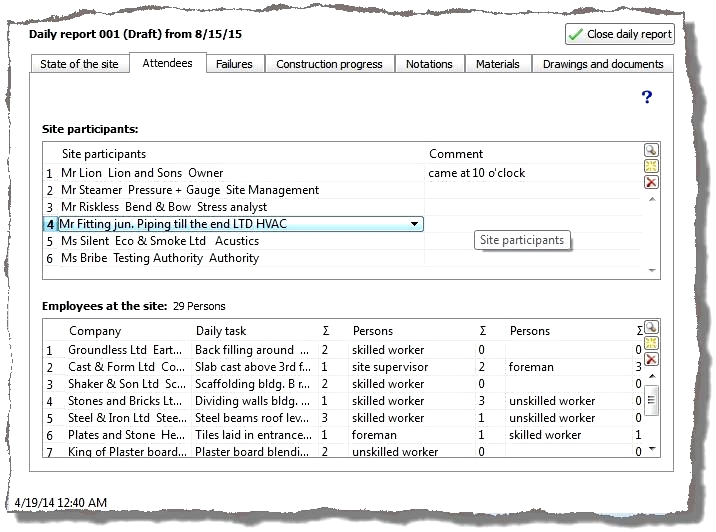The height and width of the screenshot is (532, 716).
Task: Select the Plates and Stone company cell
Action: 126,435
